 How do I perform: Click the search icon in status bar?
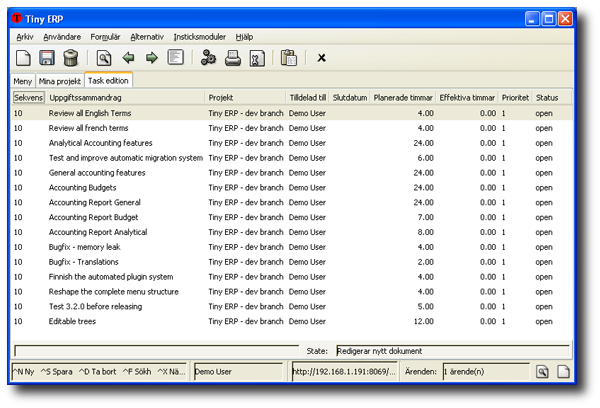pyautogui.click(x=542, y=371)
